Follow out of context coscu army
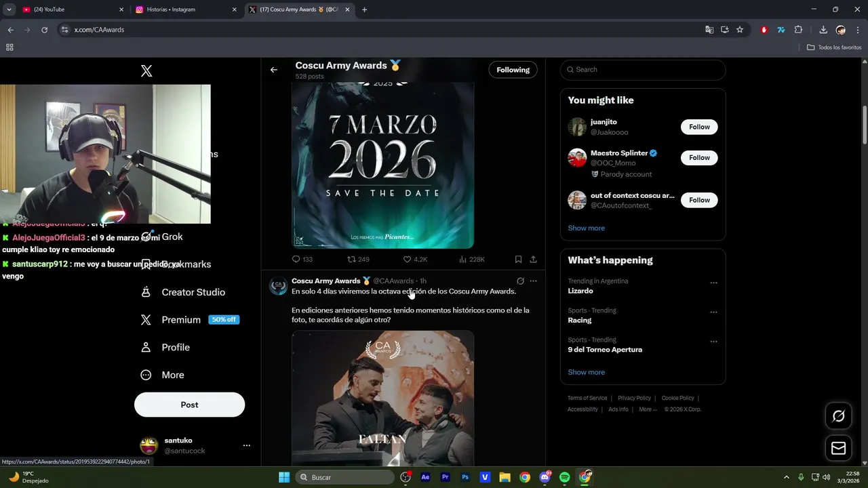Image resolution: width=868 pixels, height=488 pixels. 699,200
